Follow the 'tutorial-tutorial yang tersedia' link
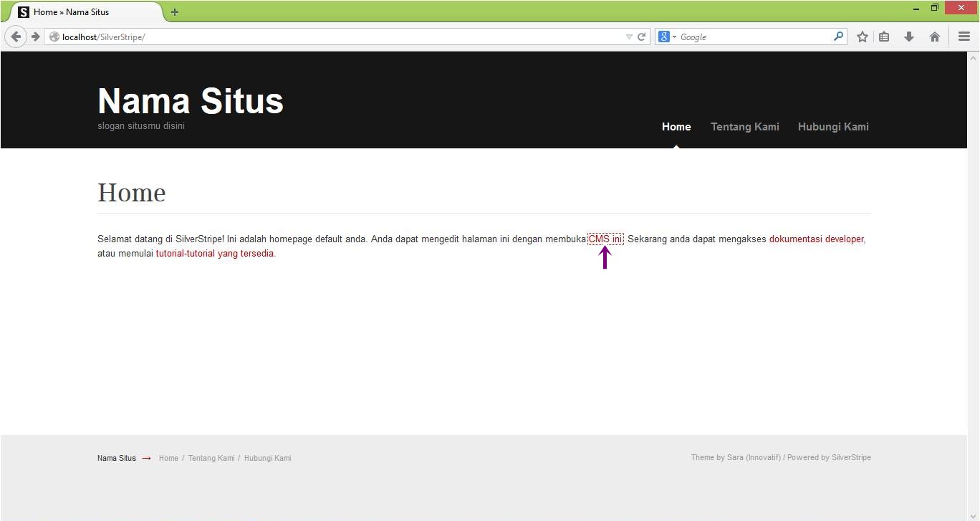980x521 pixels. tap(215, 254)
